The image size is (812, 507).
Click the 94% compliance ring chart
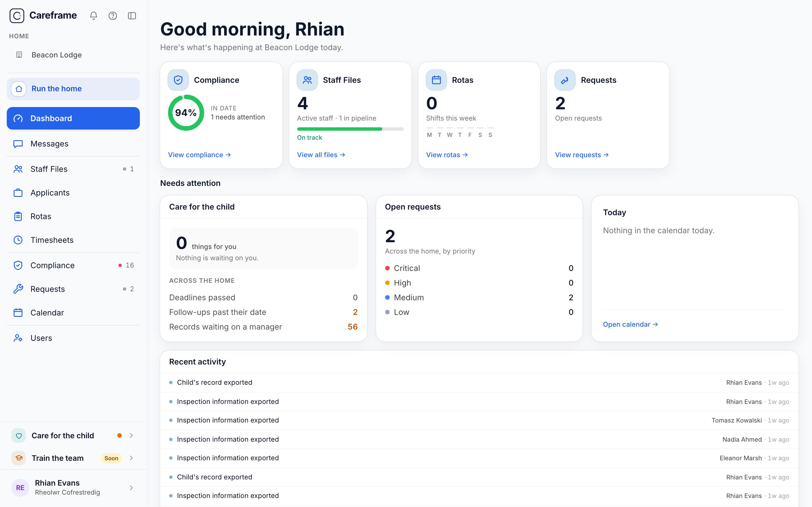click(186, 113)
